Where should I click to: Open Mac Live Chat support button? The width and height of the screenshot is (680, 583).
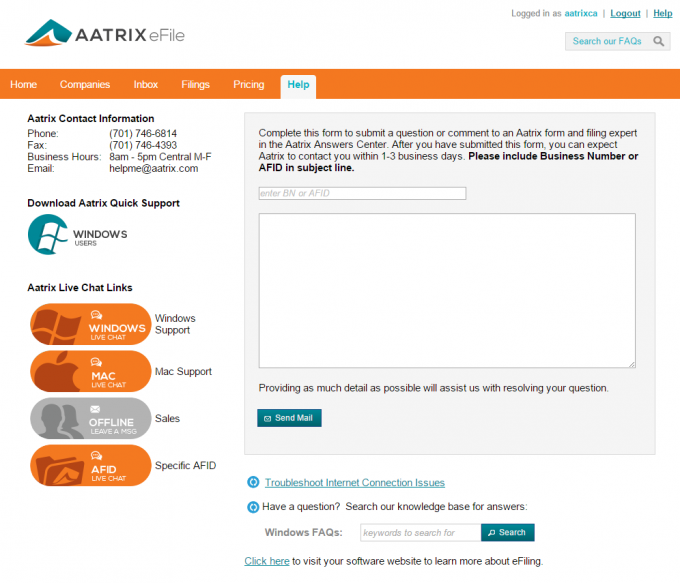click(x=90, y=372)
